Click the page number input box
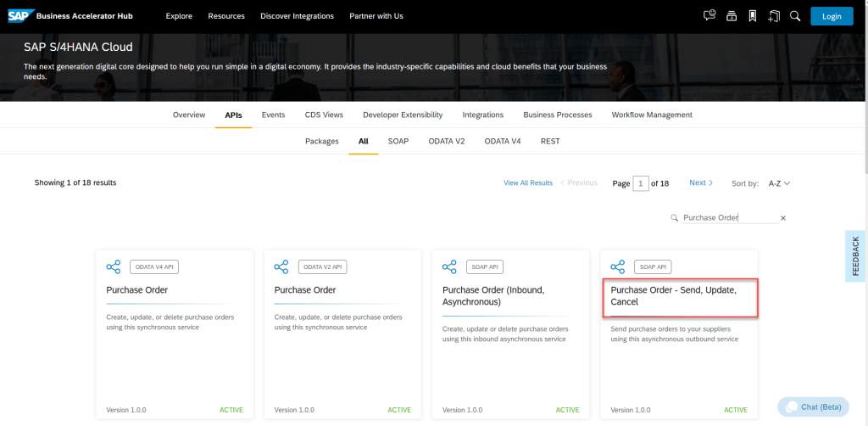The image size is (868, 426). pyautogui.click(x=641, y=183)
